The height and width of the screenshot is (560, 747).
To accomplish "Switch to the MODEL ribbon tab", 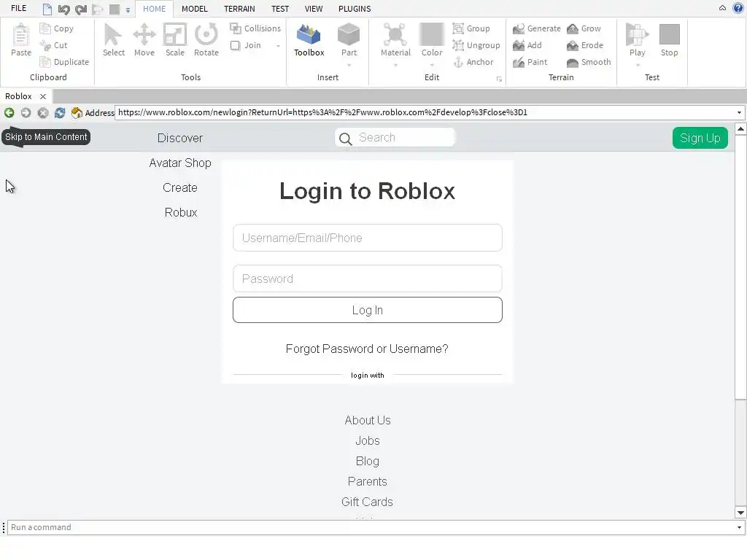I will pyautogui.click(x=194, y=9).
